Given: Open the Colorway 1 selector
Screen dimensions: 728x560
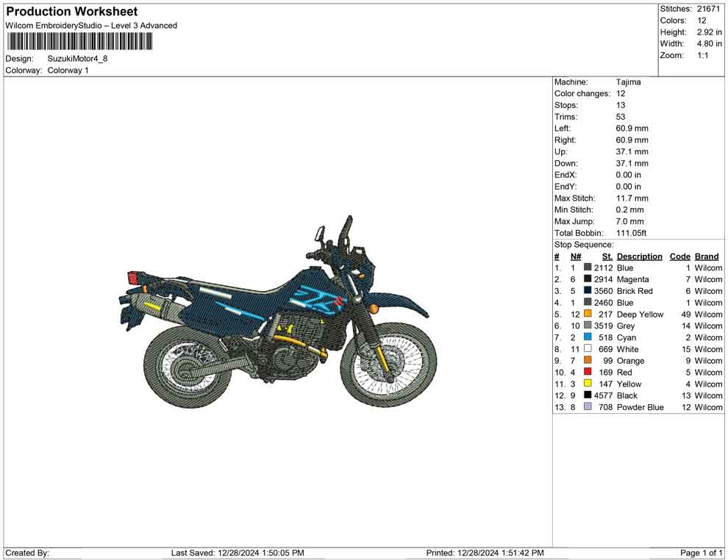Looking at the screenshot, I should 70,71.
